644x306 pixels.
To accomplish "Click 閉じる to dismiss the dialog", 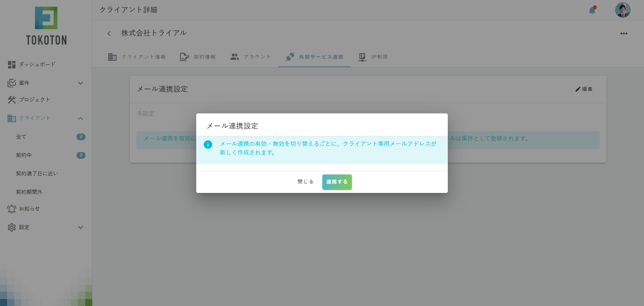I will 305,182.
